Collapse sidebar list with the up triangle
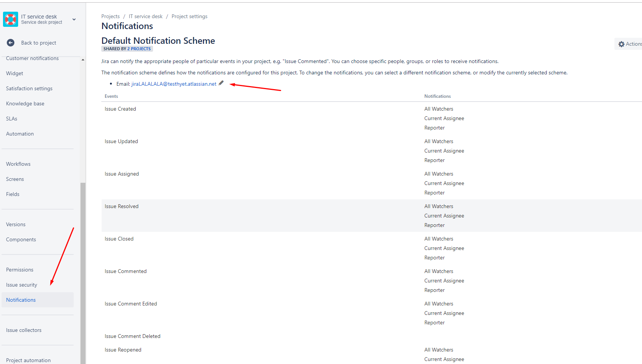642x364 pixels. coord(83,59)
